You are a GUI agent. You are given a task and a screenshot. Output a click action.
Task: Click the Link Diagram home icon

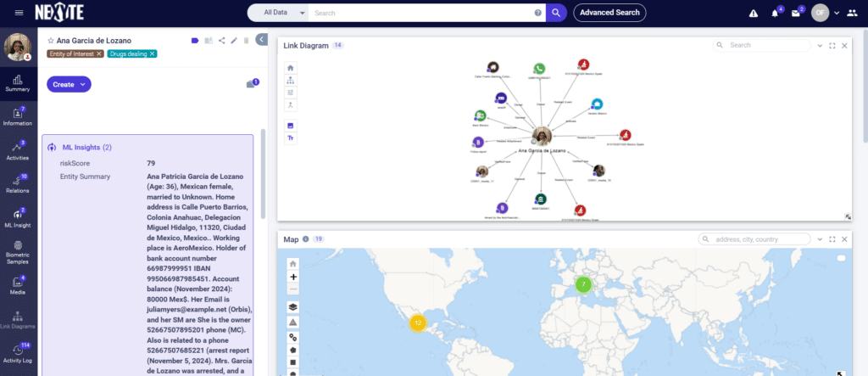pyautogui.click(x=291, y=68)
